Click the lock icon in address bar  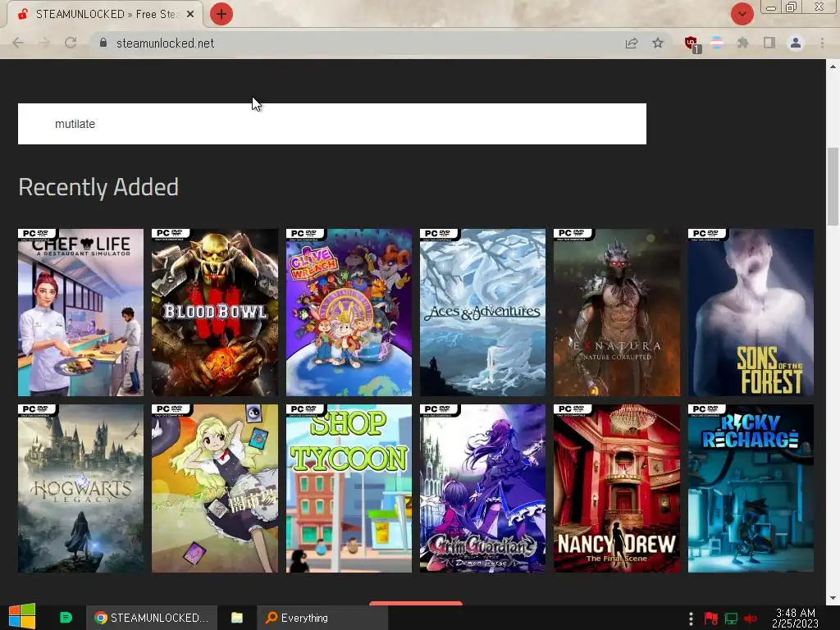click(x=103, y=43)
